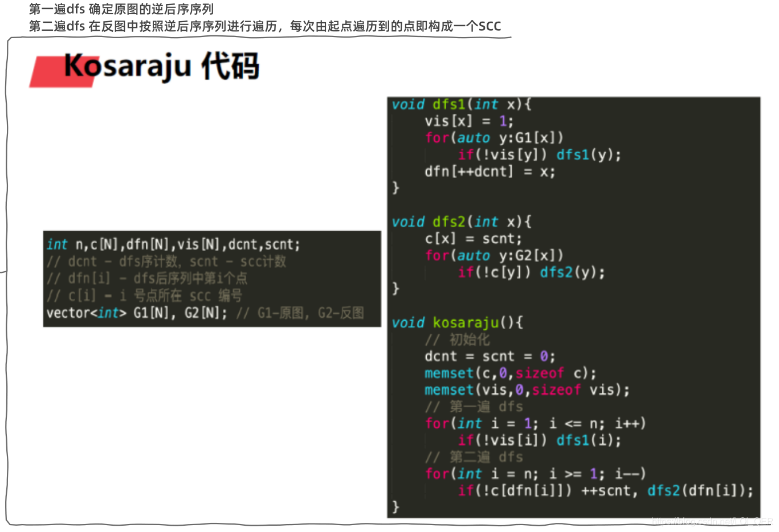Click 'for(int i = n; i >= 1; i--)'
The width and height of the screenshot is (779, 532).
coord(535,473)
